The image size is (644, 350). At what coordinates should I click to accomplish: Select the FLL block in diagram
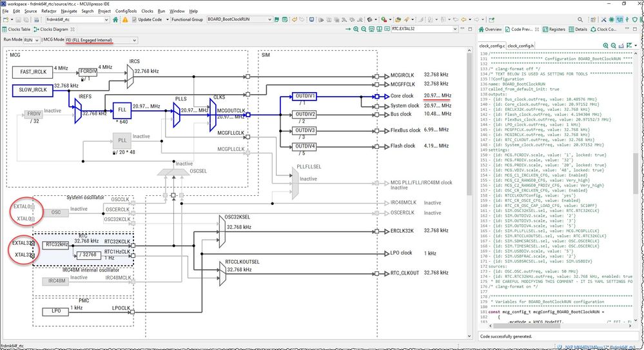pyautogui.click(x=122, y=109)
